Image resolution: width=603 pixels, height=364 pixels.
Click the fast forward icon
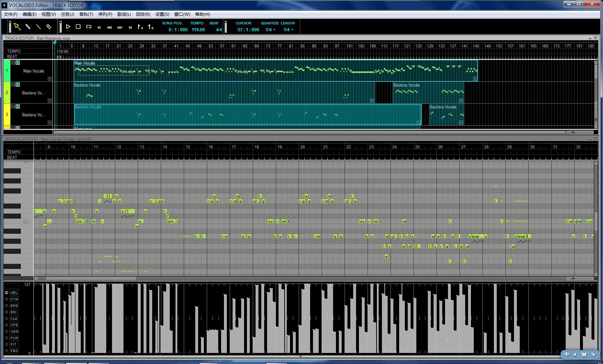point(120,27)
